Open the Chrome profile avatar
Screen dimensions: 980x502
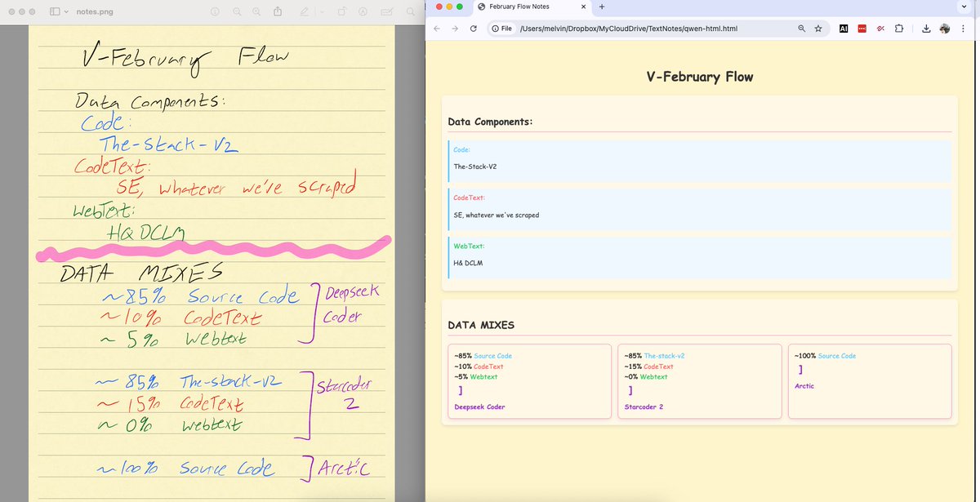[945, 29]
